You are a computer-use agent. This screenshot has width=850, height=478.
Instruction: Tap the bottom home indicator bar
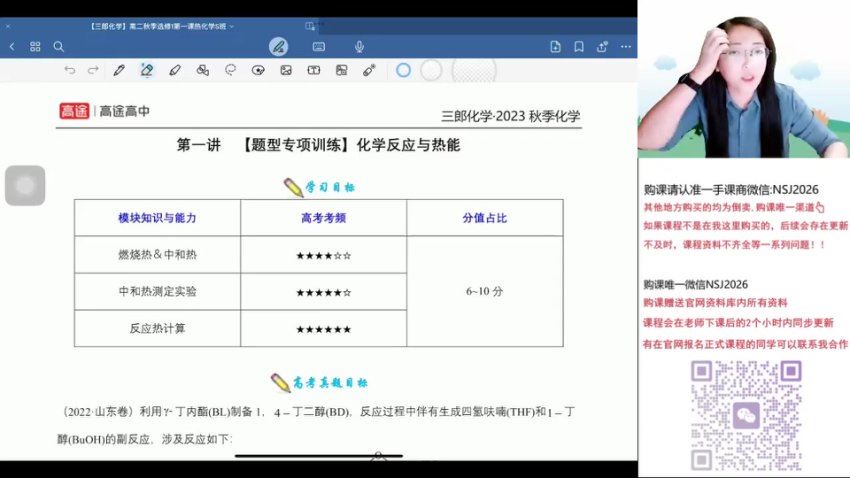pyautogui.click(x=319, y=456)
